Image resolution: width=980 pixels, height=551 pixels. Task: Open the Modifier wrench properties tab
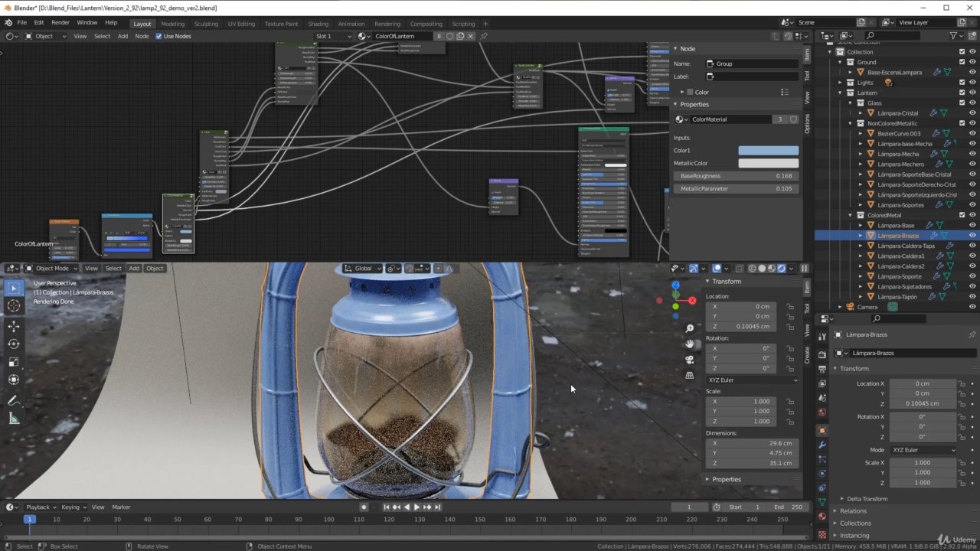pyautogui.click(x=822, y=445)
